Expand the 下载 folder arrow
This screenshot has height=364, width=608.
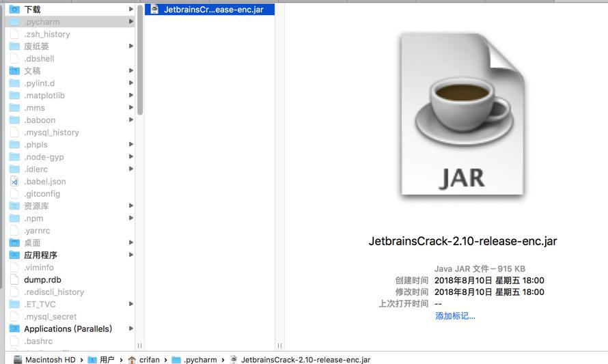coord(131,9)
